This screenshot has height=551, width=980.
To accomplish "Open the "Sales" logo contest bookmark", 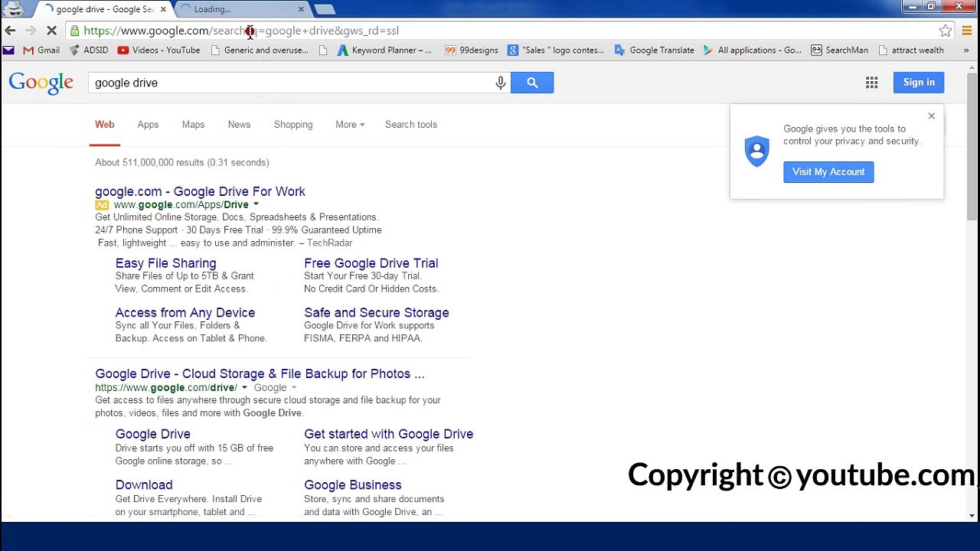I will point(555,51).
